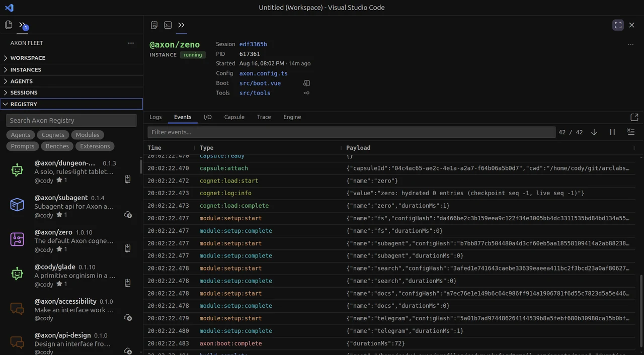Sort by the Time column header
The height and width of the screenshot is (355, 644).
154,148
